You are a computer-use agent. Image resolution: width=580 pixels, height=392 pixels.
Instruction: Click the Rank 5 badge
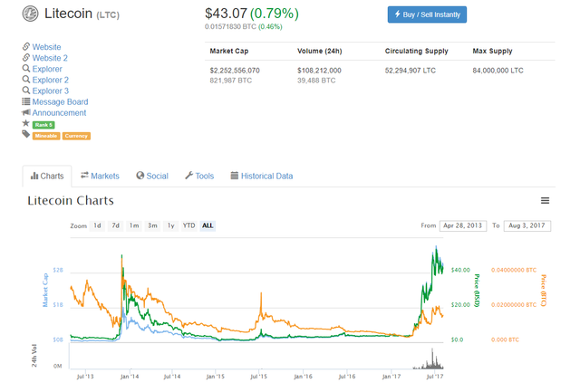[x=43, y=125]
